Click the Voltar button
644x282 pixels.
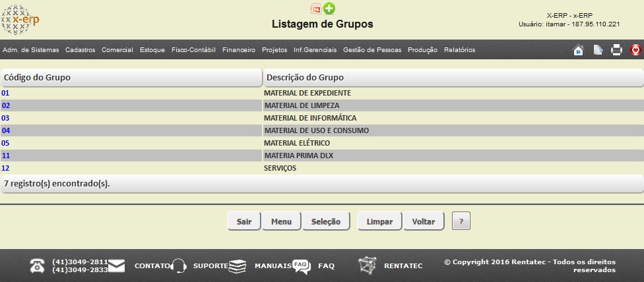coord(424,221)
